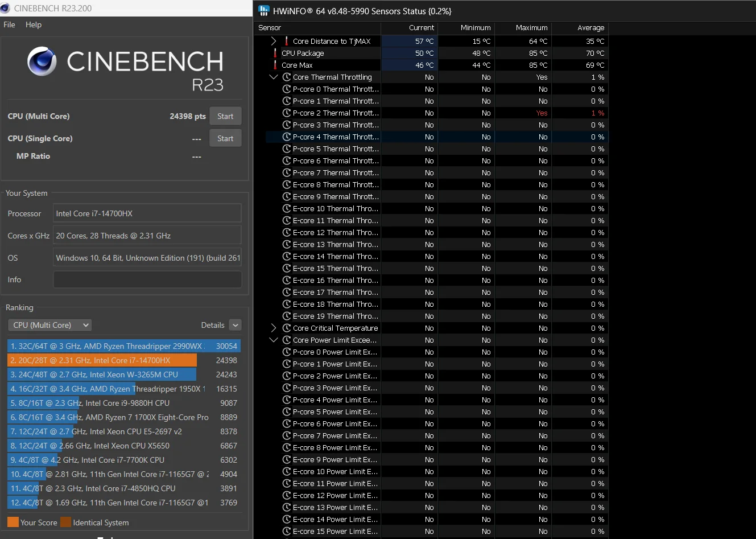Click the E-core 11 Thermal Throttling row label
The image size is (756, 539).
[x=336, y=220]
